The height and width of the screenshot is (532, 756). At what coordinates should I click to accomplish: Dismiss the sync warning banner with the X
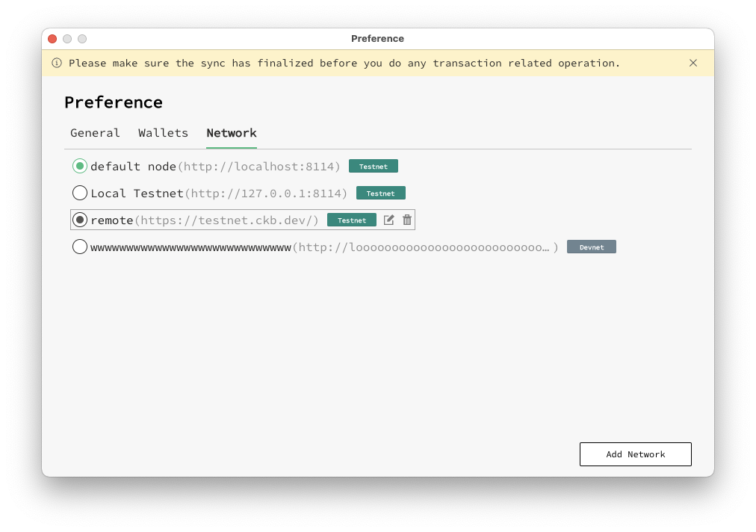coord(693,63)
